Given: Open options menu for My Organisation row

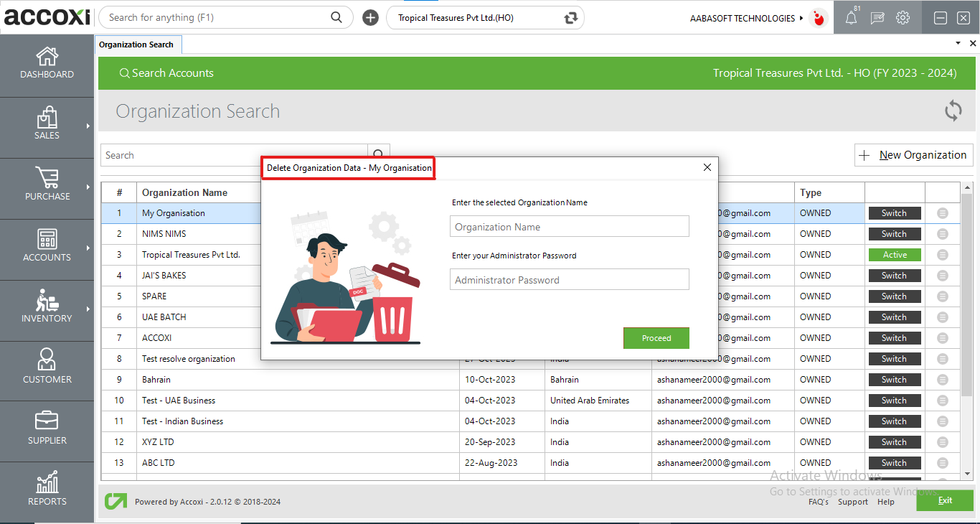Looking at the screenshot, I should pyautogui.click(x=943, y=213).
